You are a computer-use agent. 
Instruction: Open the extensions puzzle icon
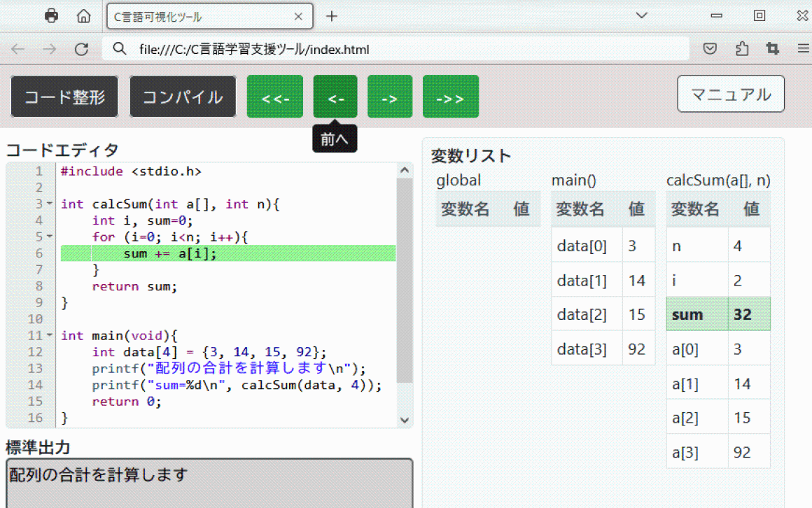741,49
